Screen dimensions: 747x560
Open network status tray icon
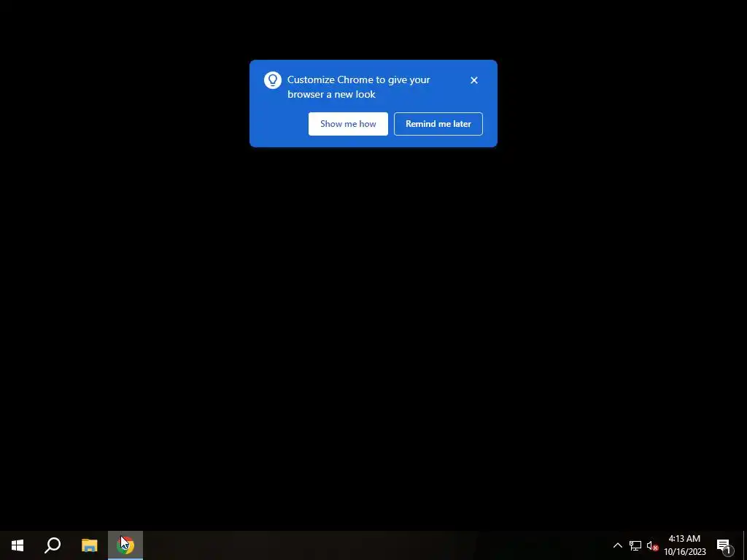click(x=635, y=545)
